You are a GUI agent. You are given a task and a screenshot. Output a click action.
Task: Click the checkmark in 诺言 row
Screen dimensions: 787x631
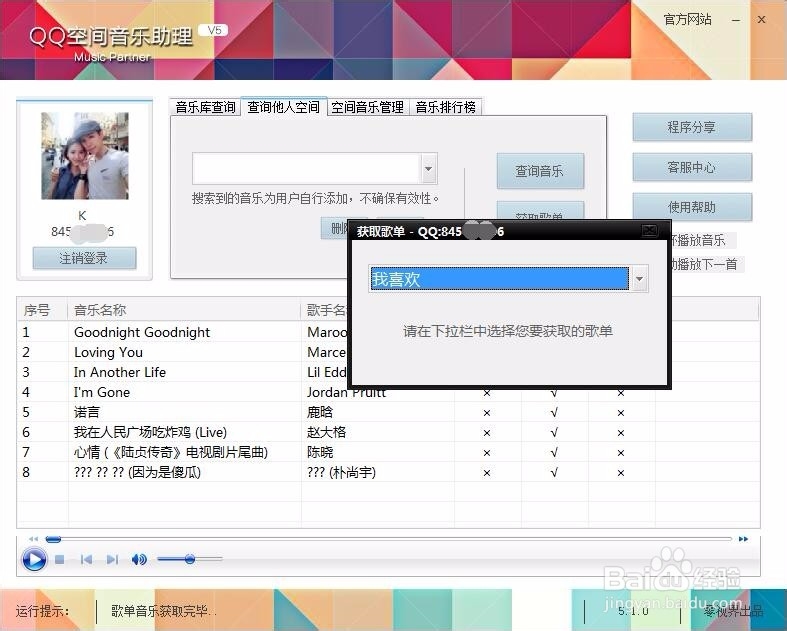click(554, 413)
